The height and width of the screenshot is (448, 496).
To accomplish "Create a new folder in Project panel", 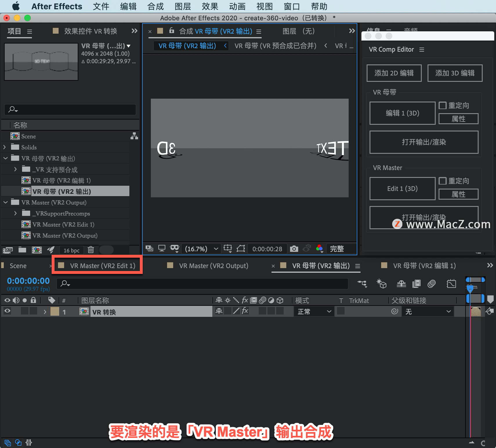I will point(22,250).
